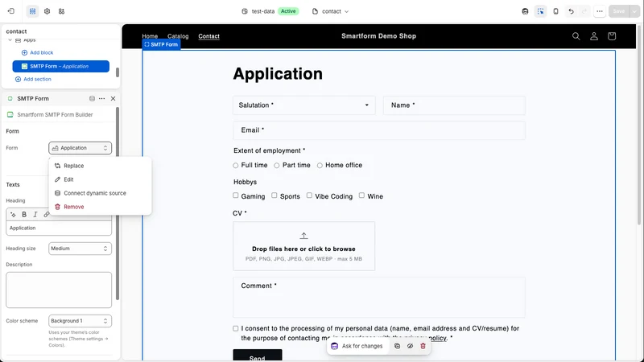The image size is (644, 362).
Task: Open the Salutation dropdown
Action: [x=304, y=105]
